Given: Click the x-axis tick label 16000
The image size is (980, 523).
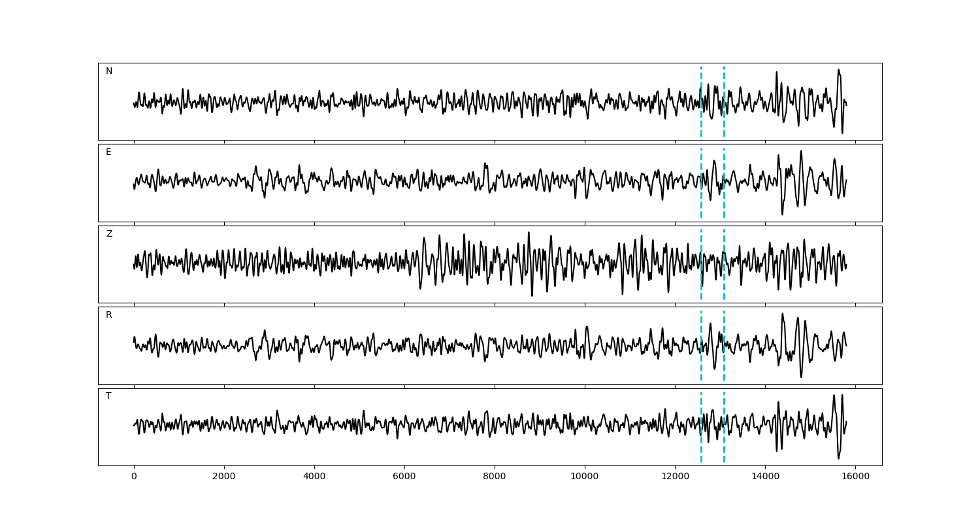Looking at the screenshot, I should [855, 477].
